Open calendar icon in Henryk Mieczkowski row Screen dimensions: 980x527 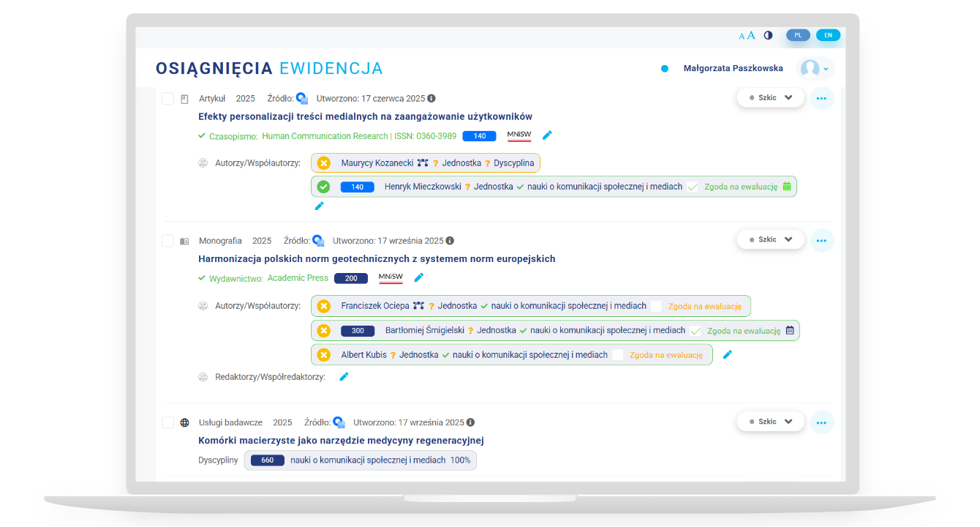coord(787,187)
